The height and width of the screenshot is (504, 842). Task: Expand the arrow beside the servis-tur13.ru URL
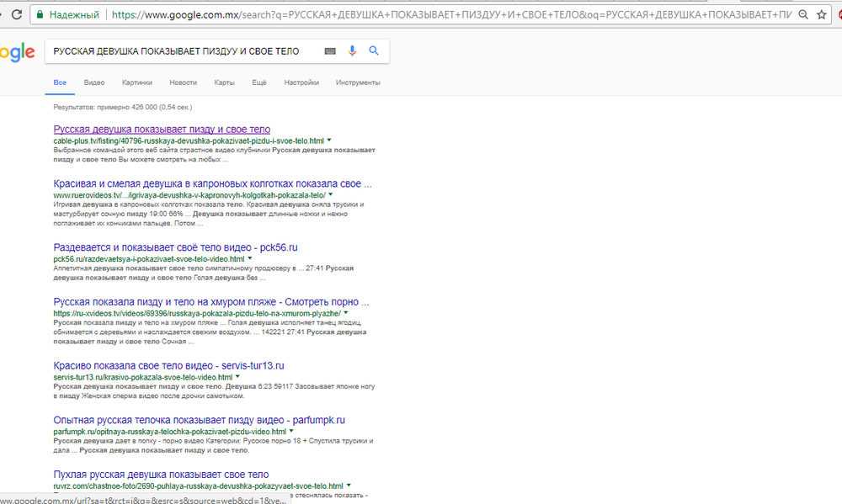click(x=237, y=378)
